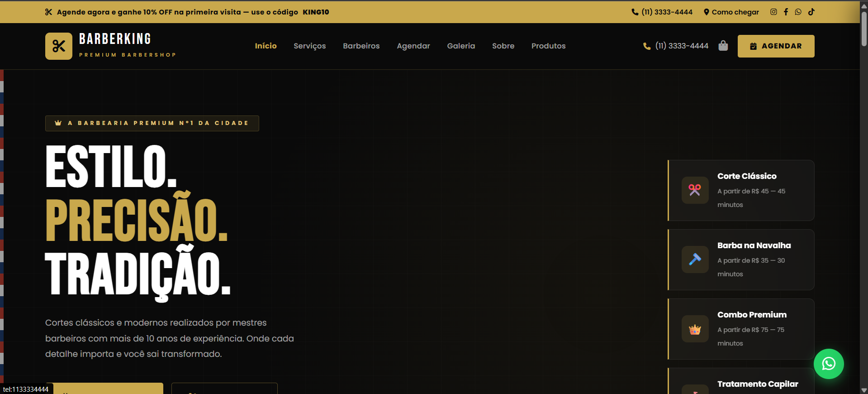Open the Galeria menu item

pyautogui.click(x=461, y=46)
